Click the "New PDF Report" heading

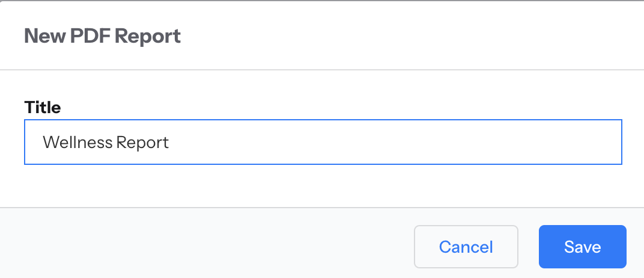click(103, 36)
